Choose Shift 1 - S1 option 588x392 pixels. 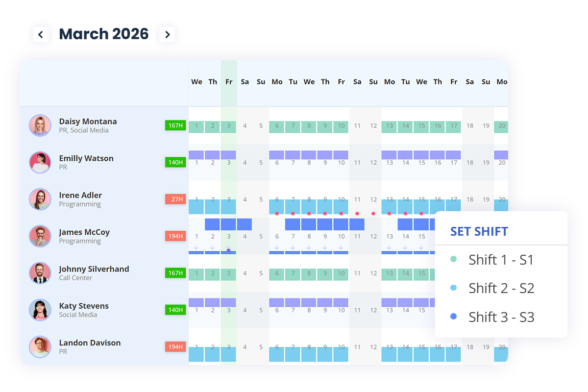[x=500, y=260]
